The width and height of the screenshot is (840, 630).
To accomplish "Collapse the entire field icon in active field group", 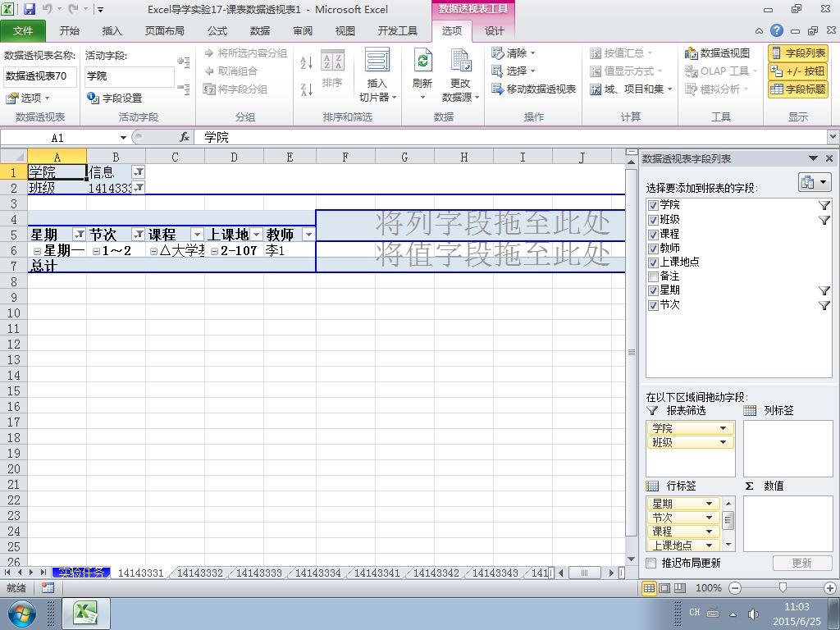I will [183, 89].
